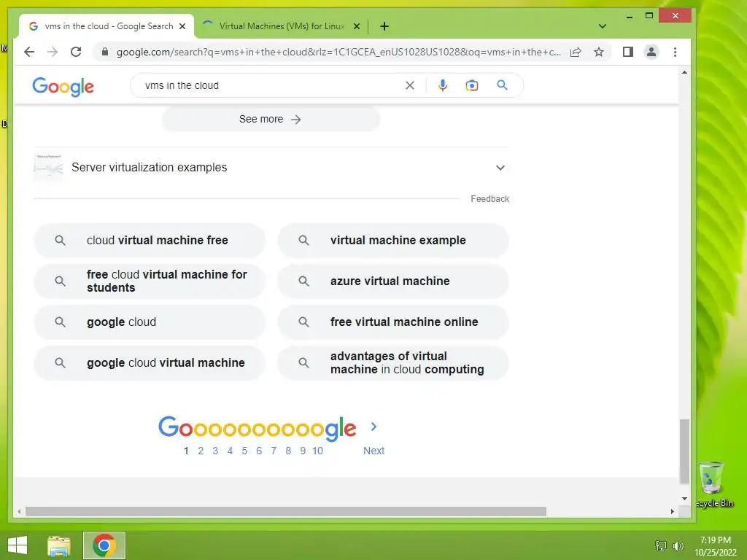The width and height of the screenshot is (747, 560).
Task: Go to results page 6
Action: pos(259,451)
